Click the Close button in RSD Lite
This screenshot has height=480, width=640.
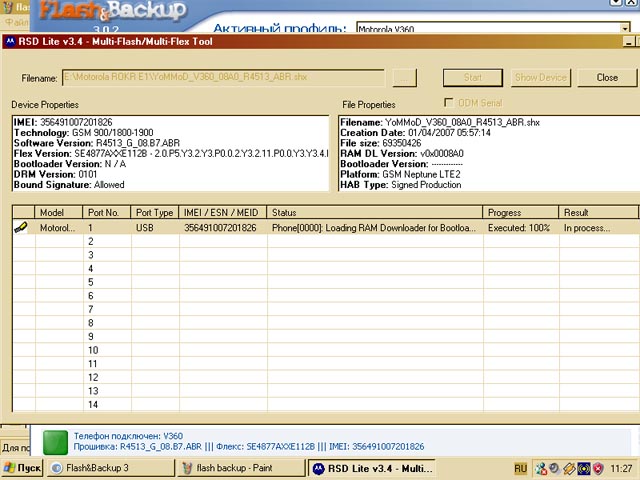tap(607, 78)
